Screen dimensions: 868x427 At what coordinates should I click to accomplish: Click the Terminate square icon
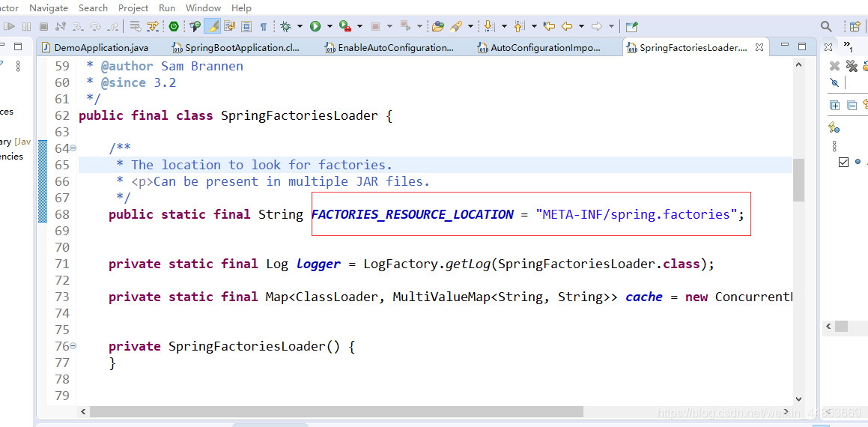click(43, 26)
